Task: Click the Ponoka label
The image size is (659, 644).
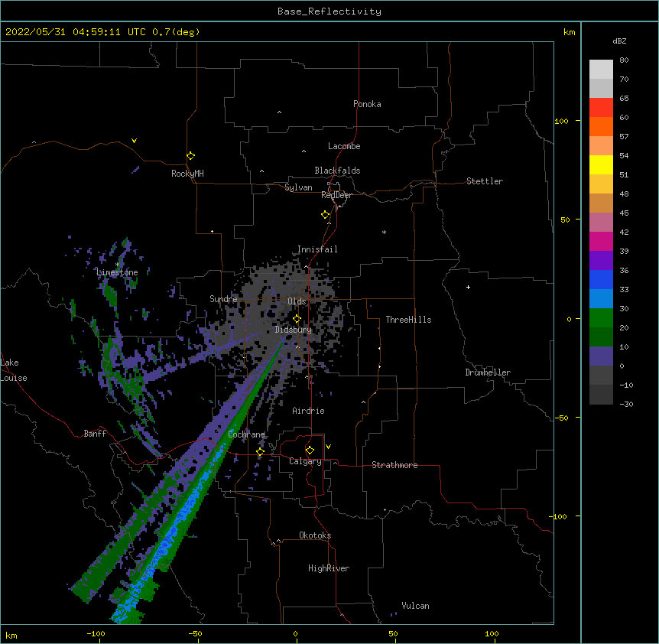Action: [367, 104]
